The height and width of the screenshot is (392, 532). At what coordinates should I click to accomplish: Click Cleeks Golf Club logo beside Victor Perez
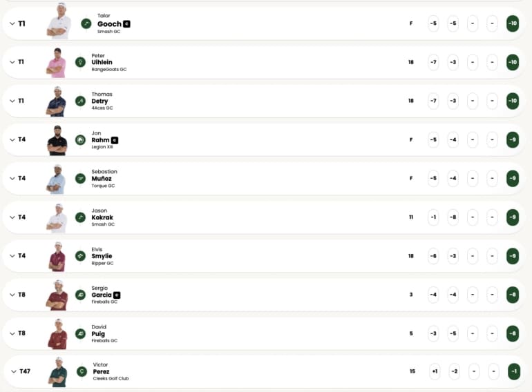click(82, 371)
